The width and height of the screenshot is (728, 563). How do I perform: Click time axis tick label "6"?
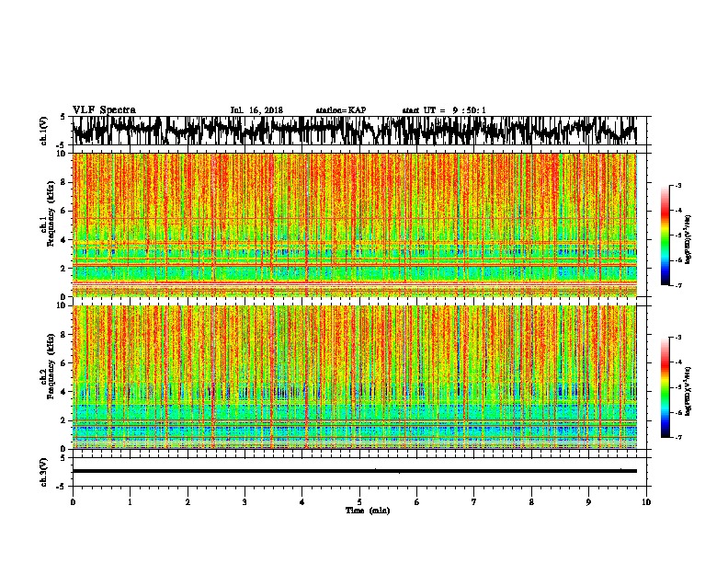417,502
